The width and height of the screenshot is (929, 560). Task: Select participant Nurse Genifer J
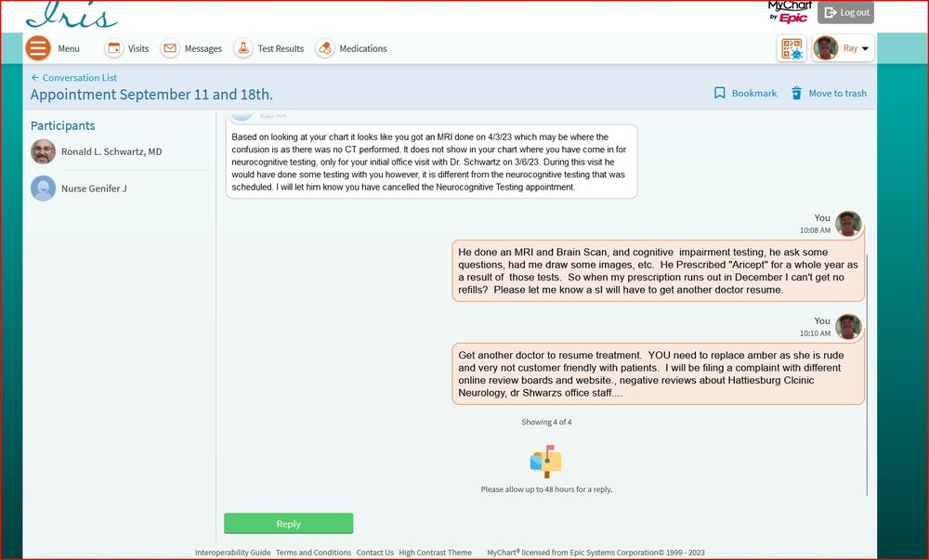coord(94,189)
